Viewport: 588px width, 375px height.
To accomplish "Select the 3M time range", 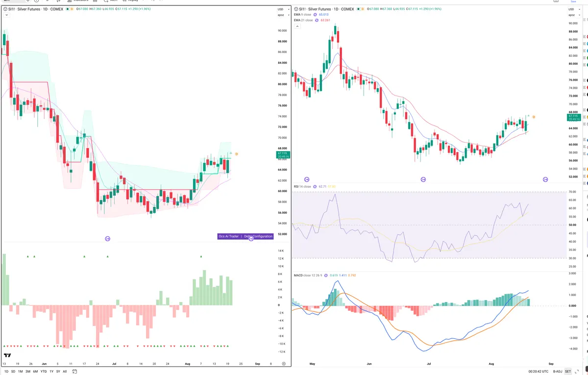I will point(28,371).
